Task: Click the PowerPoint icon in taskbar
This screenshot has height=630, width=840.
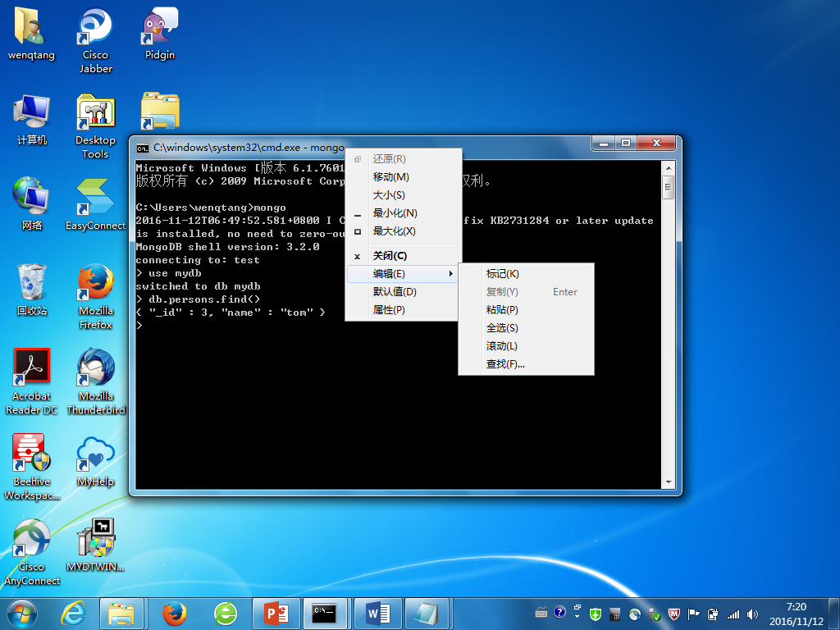Action: pos(277,613)
